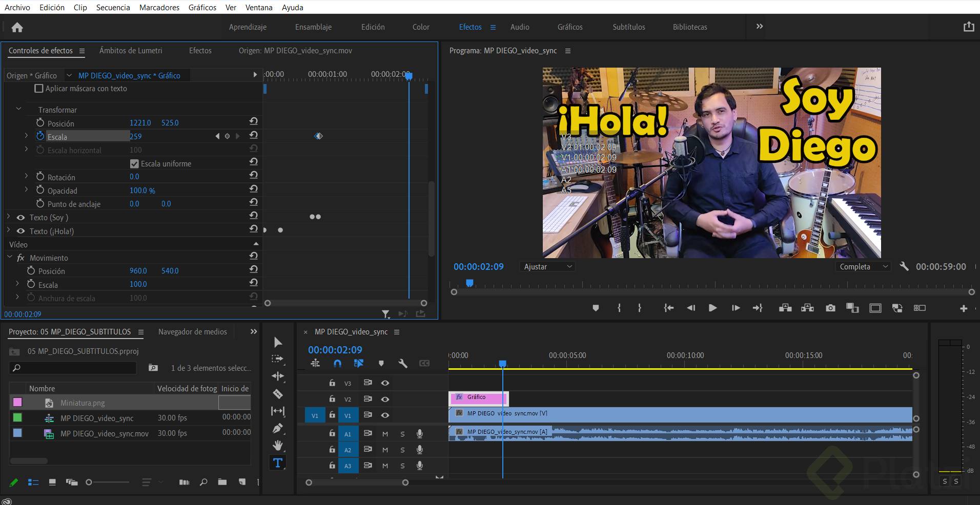Screen dimensions: 980x505
Task: Click the project panel thumbnail zoom slider
Action: pos(89,482)
